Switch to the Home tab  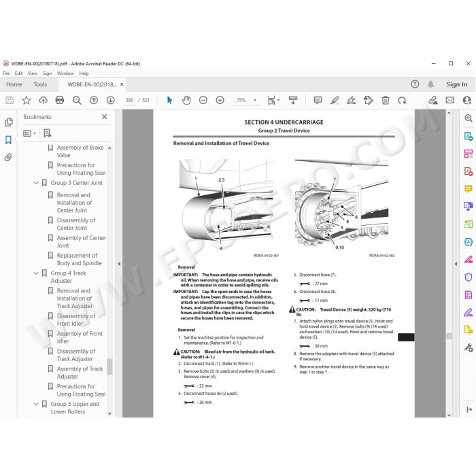pos(14,84)
